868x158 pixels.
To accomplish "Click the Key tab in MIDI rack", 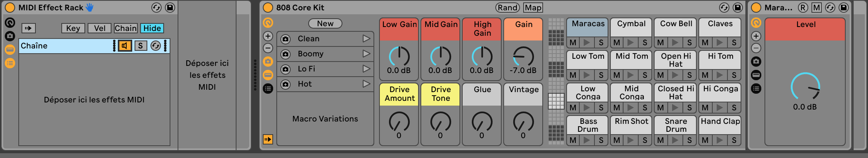I will coord(73,28).
